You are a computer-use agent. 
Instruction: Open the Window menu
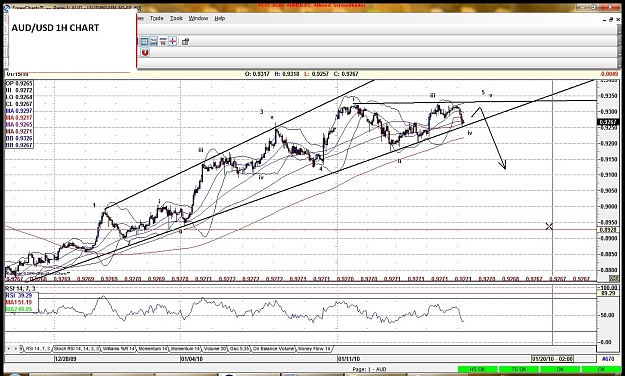(x=199, y=18)
